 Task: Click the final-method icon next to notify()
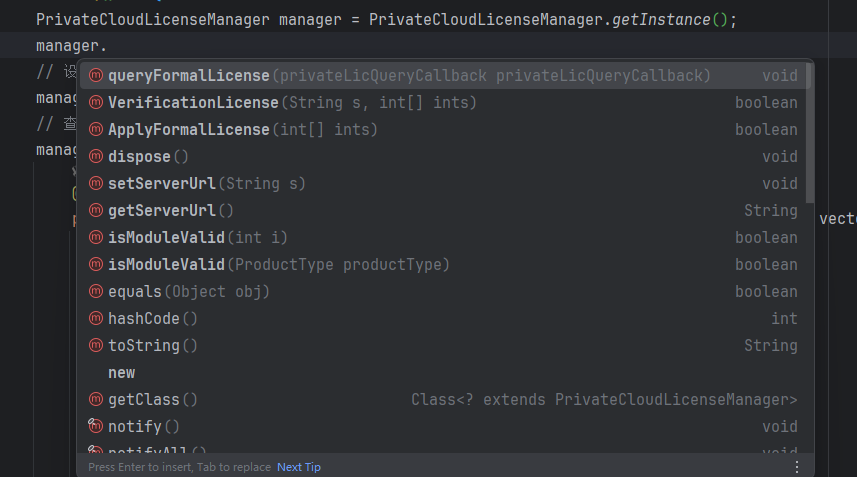click(96, 426)
